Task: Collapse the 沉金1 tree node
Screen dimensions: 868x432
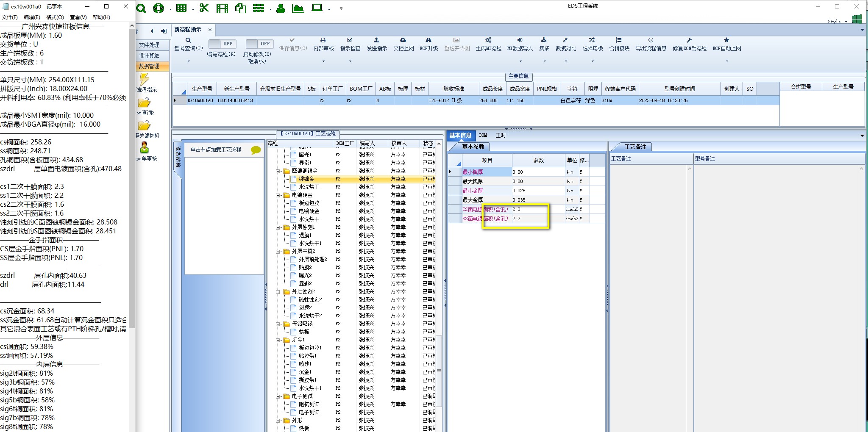Action: coord(278,340)
